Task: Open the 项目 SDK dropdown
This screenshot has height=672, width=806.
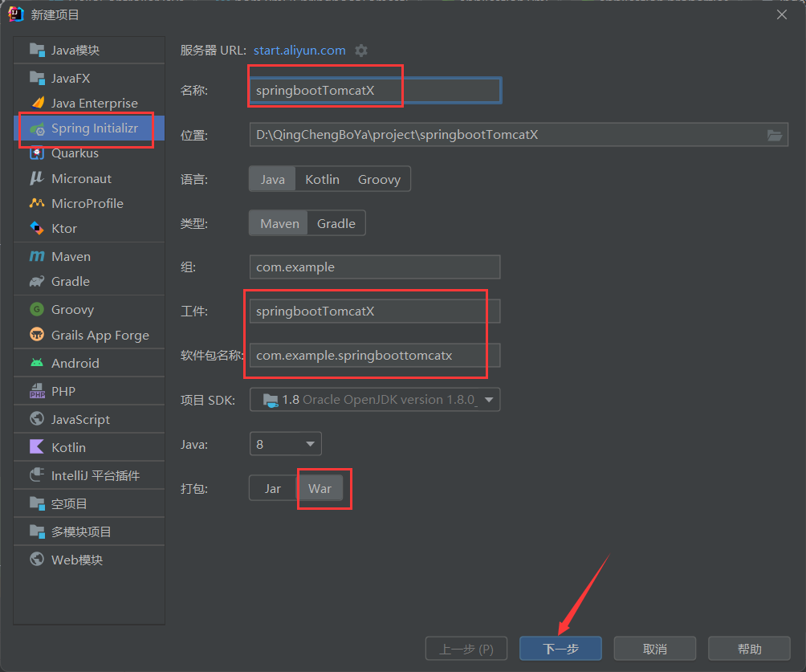Action: pyautogui.click(x=375, y=400)
